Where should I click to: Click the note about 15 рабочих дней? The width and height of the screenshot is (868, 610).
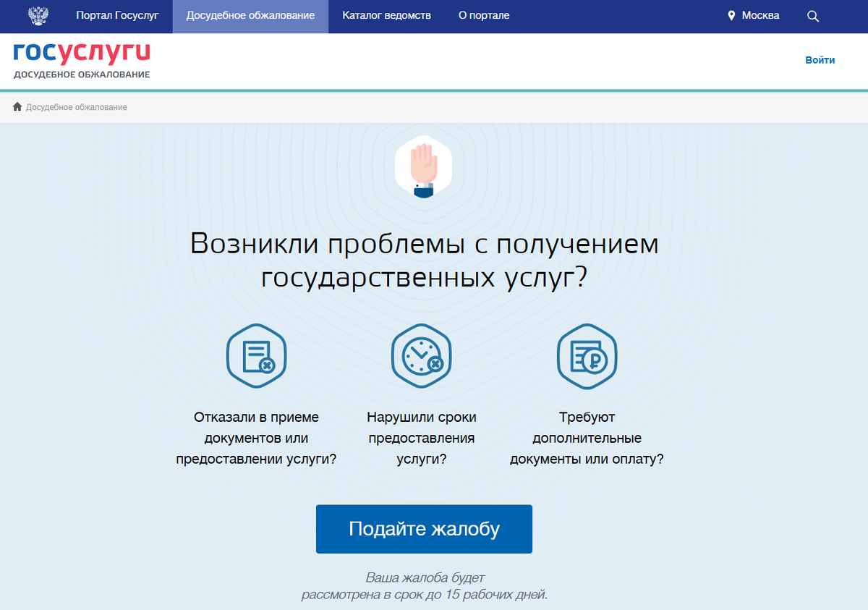point(425,587)
